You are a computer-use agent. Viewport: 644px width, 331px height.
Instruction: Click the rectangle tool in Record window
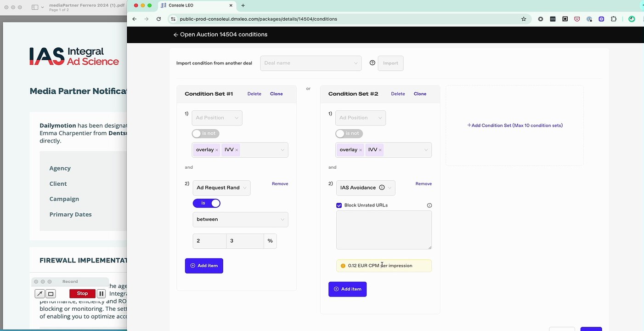51,294
